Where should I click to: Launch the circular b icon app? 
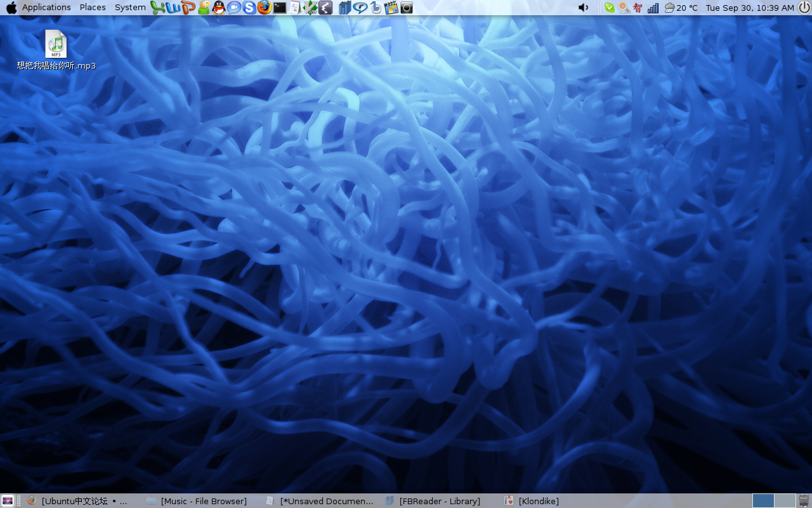(376, 8)
